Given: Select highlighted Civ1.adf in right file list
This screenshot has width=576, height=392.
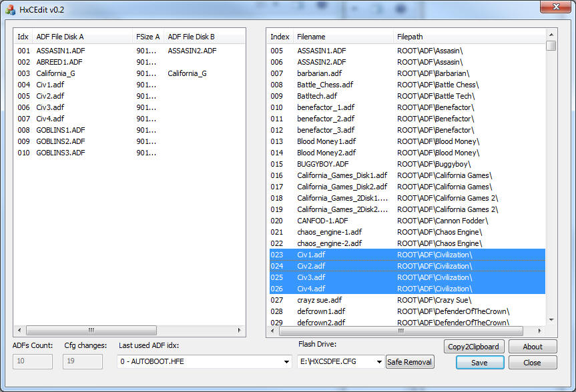Looking at the screenshot, I should [311, 255].
